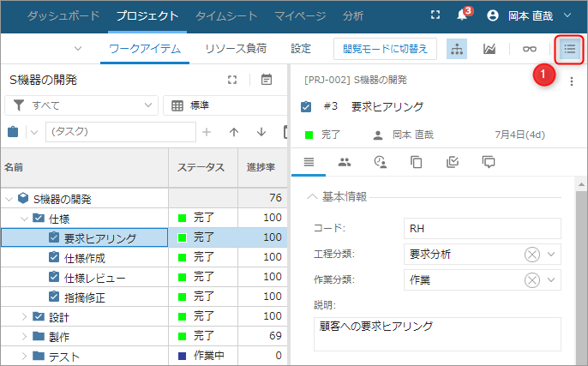Viewport: 588px width, 366px height.
Task: Switch to the タイムシート menu
Action: coord(226,15)
